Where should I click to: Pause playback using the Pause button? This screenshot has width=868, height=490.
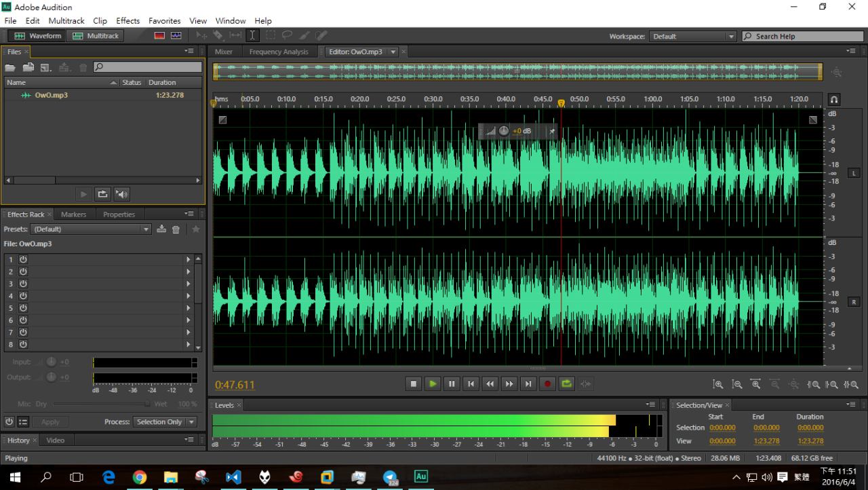coord(452,384)
